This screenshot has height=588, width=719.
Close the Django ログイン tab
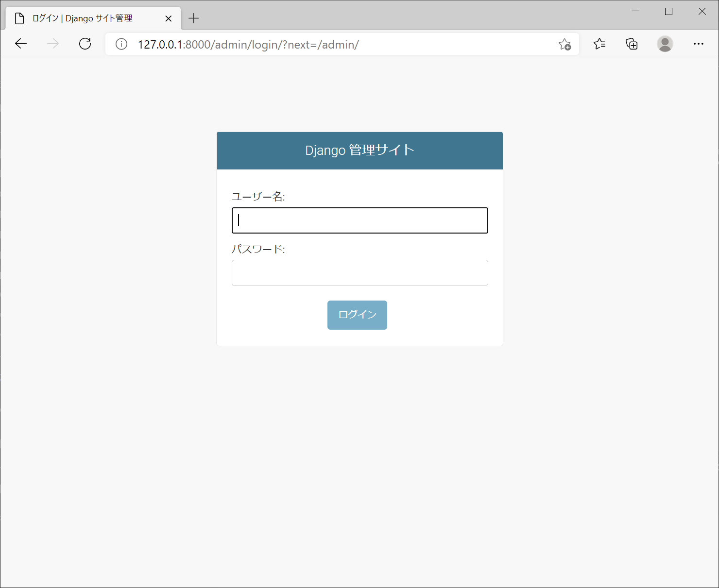coord(169,18)
